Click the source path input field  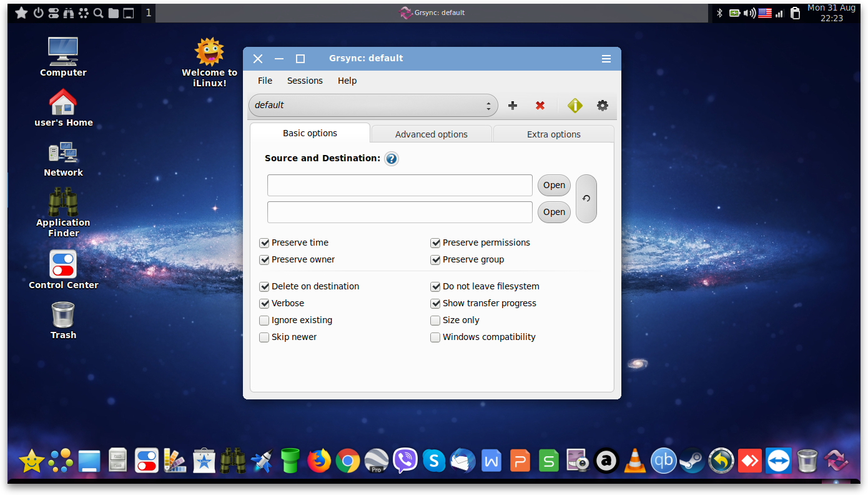400,186
